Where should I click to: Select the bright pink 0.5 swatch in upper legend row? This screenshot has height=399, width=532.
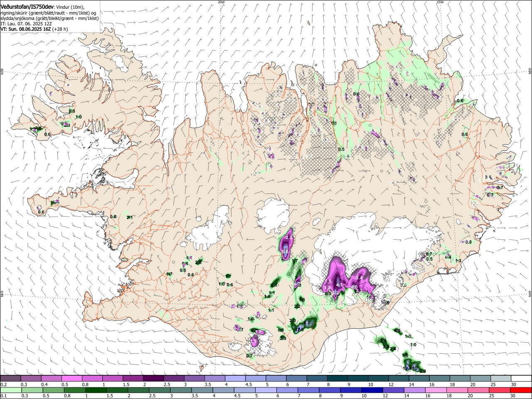[x=72, y=379]
